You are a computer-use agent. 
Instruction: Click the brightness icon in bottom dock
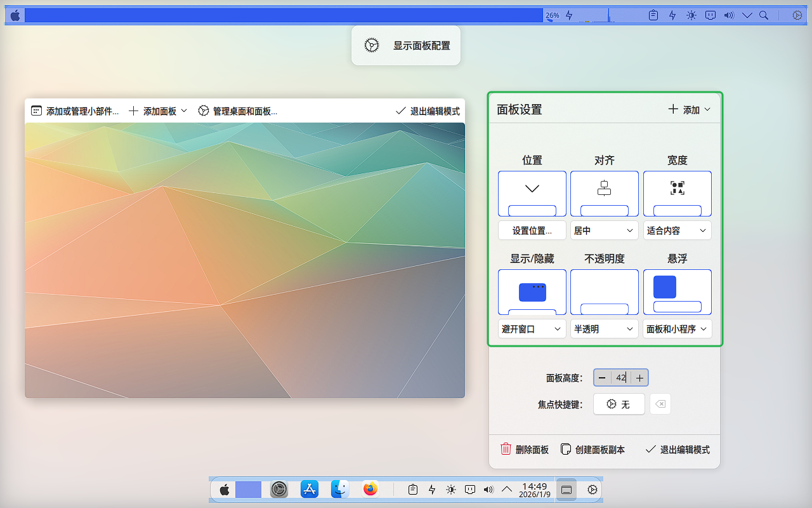pos(451,490)
